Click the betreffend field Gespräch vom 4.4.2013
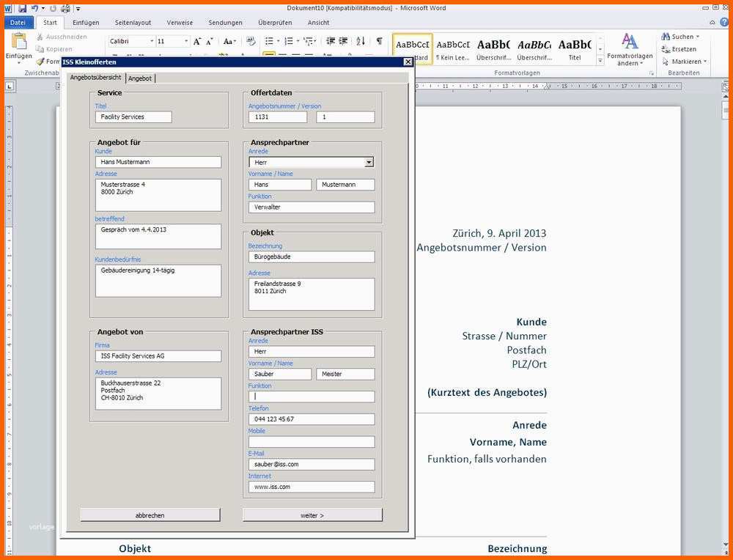 click(x=158, y=237)
